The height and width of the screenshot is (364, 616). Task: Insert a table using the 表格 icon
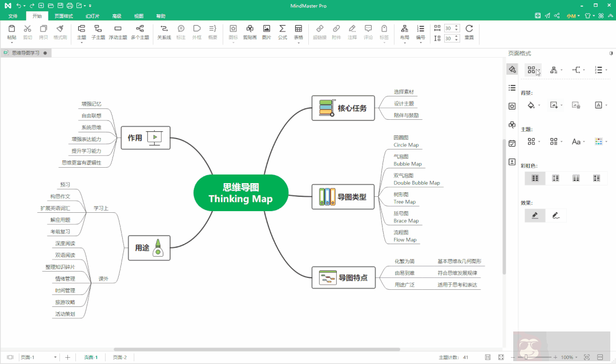298,33
